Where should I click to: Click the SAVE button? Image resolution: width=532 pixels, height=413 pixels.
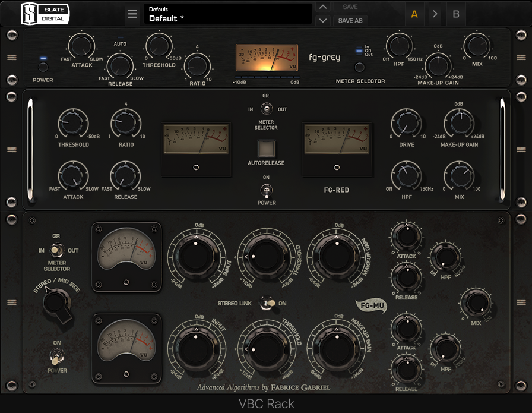tap(350, 7)
